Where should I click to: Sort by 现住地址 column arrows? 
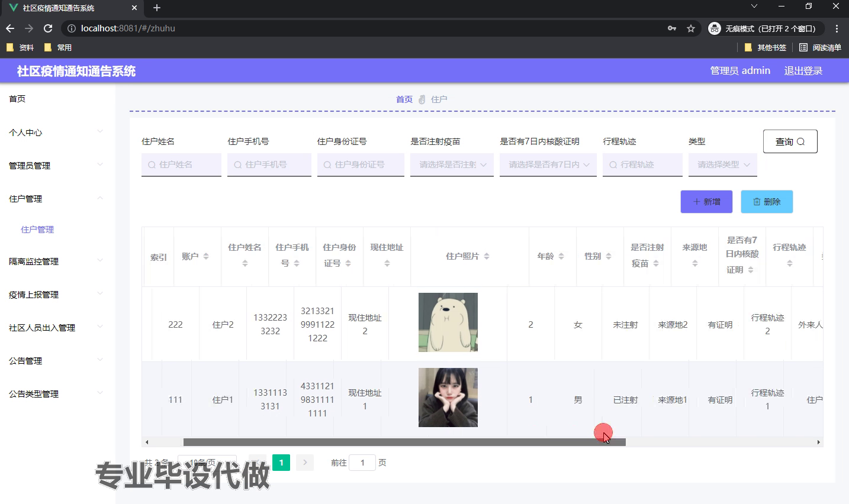[x=387, y=263]
